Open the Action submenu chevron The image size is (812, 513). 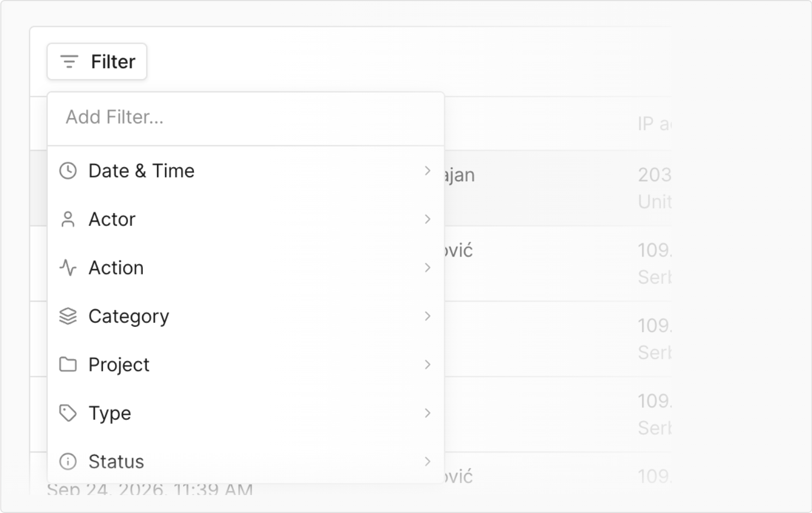click(x=428, y=267)
